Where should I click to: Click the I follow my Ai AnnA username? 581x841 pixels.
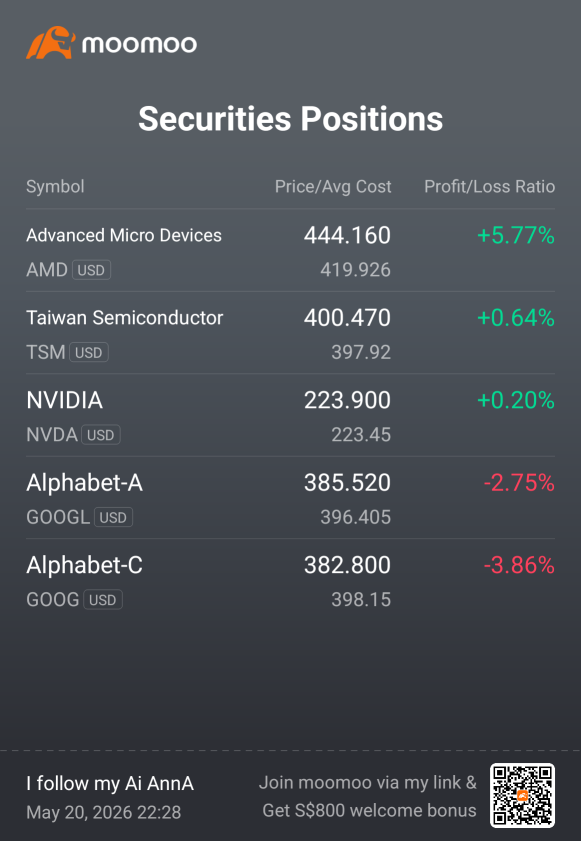click(x=110, y=784)
